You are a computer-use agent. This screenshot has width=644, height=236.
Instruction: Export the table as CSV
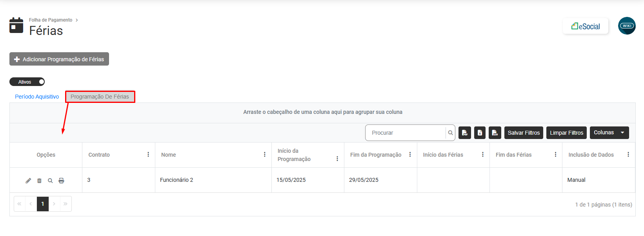pos(495,133)
